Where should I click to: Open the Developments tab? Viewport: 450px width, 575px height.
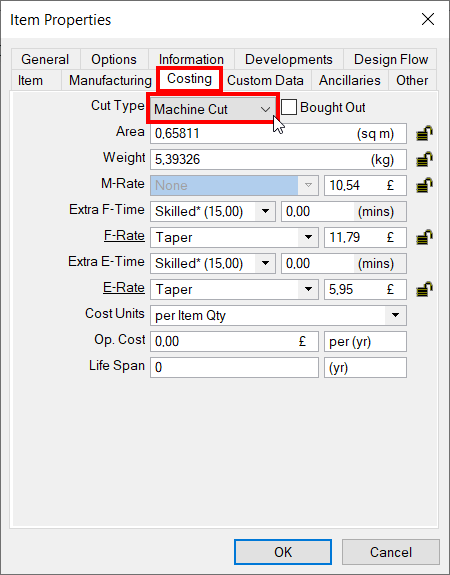click(x=289, y=59)
